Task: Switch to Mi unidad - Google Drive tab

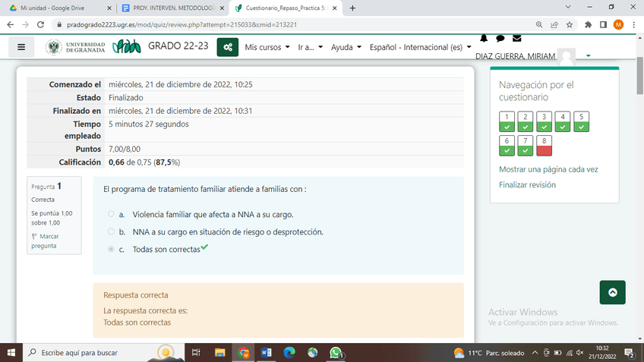Action: [52, 8]
